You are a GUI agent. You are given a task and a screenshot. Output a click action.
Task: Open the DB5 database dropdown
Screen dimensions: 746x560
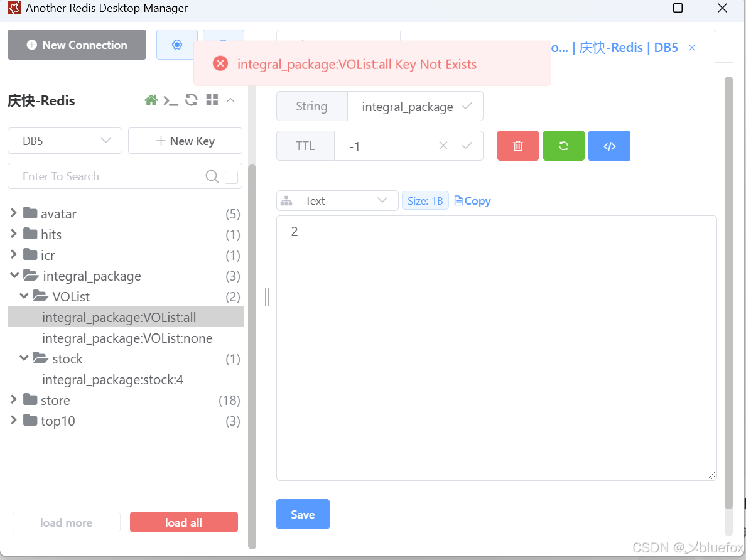[65, 141]
